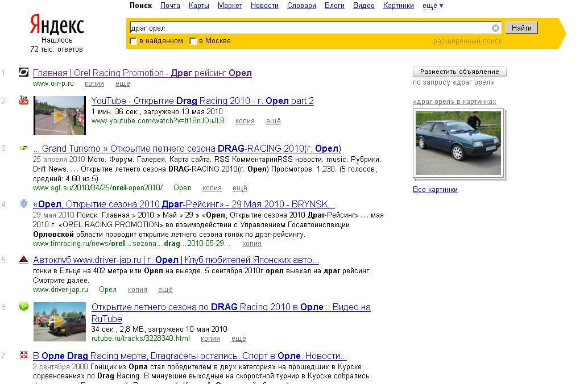Image resolution: width=588 pixels, height=384 pixels.
Task: Open 'копия' of sgt.su result
Action: (212, 188)
